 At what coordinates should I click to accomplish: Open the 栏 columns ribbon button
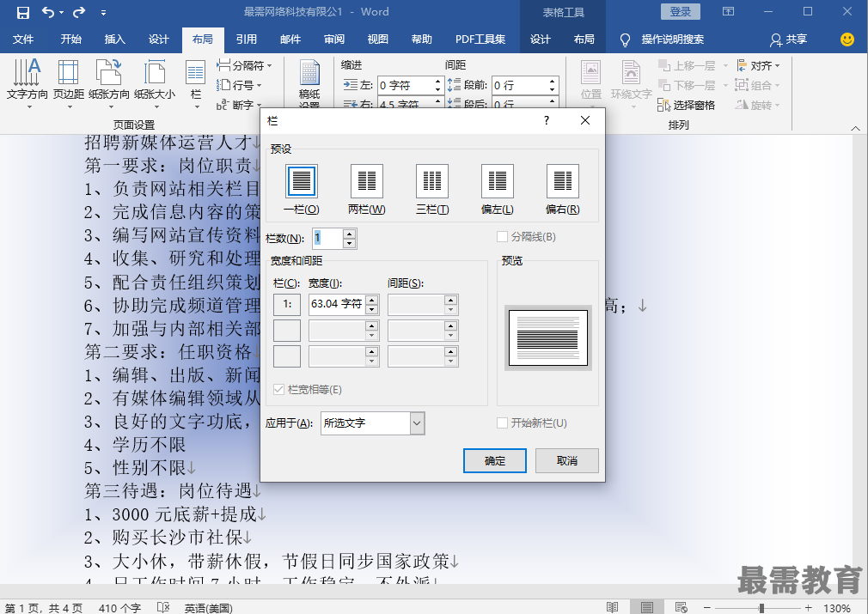click(195, 82)
